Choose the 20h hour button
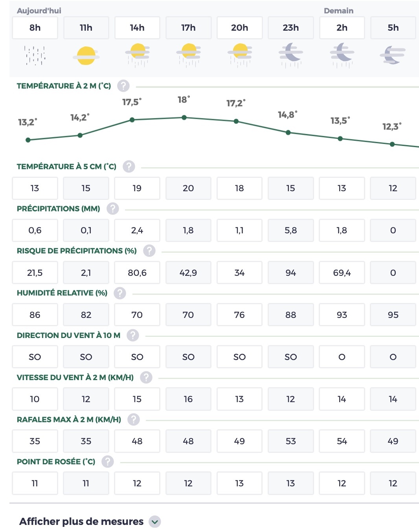The image size is (419, 532). [x=239, y=28]
